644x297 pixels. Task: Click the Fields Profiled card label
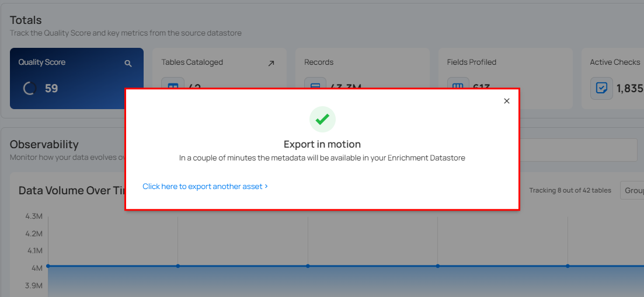(x=471, y=62)
